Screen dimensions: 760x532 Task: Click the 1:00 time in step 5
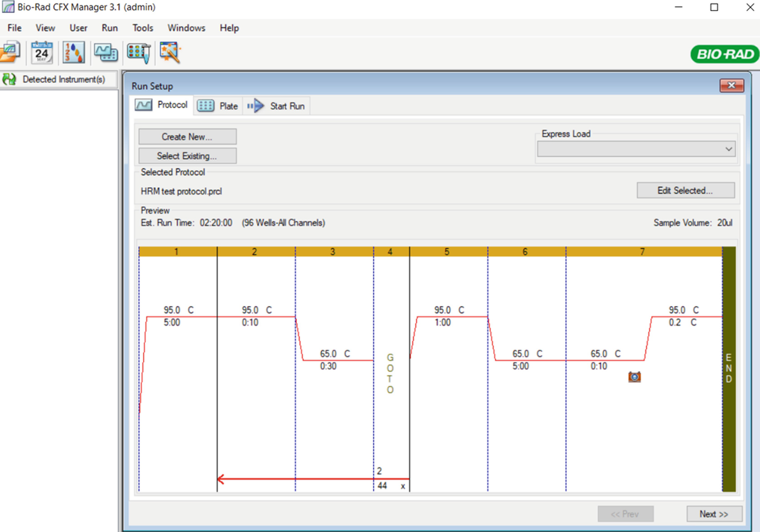point(442,323)
